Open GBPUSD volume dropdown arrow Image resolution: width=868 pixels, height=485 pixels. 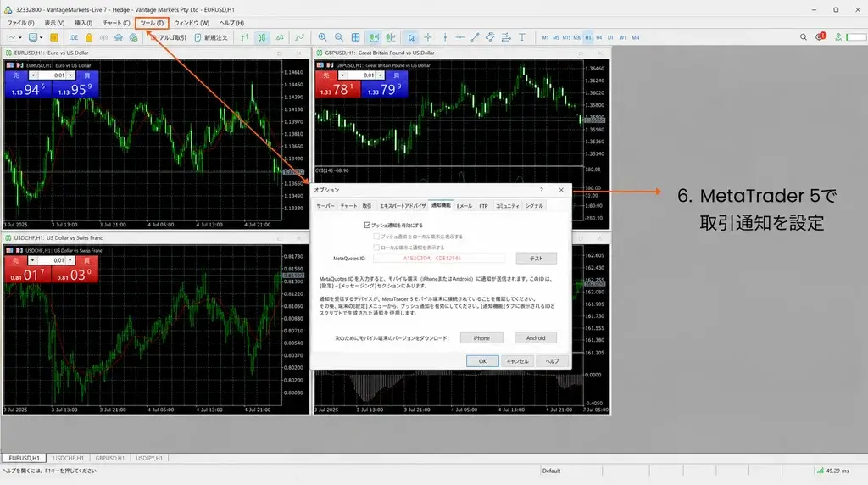pyautogui.click(x=381, y=75)
